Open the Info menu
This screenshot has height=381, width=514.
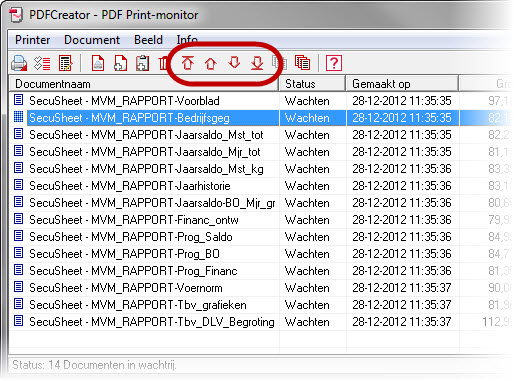187,40
